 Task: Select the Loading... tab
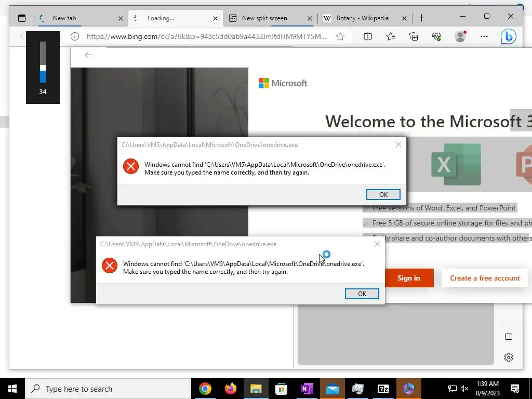point(176,18)
